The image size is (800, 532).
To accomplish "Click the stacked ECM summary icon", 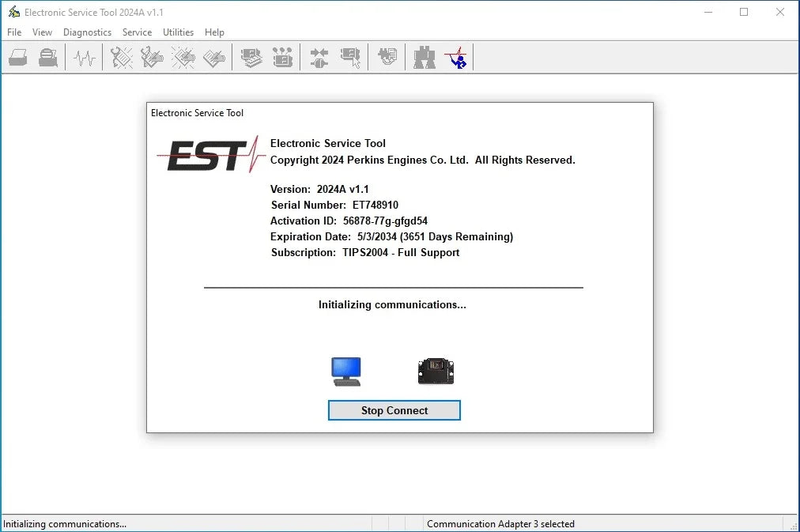I will (251, 57).
